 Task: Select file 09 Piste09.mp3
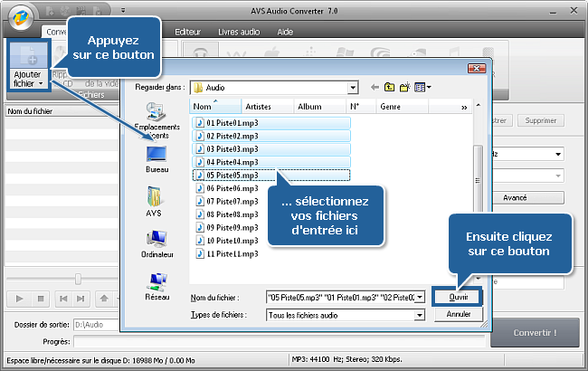(x=227, y=228)
